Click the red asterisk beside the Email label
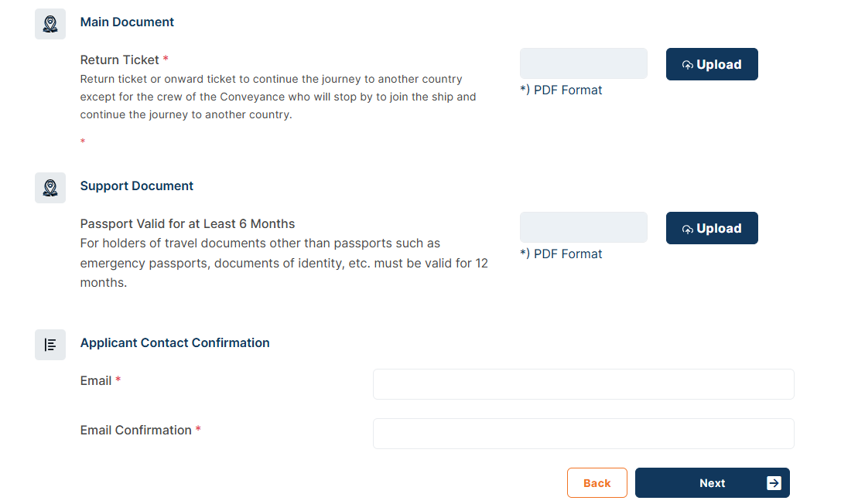Screen dimensions: 841x504 [x=118, y=380]
